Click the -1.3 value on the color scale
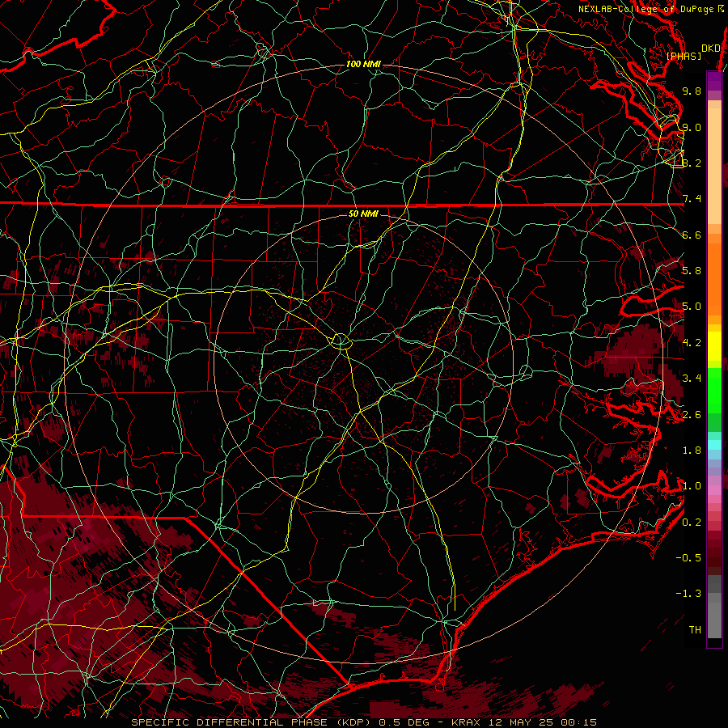 tap(688, 594)
